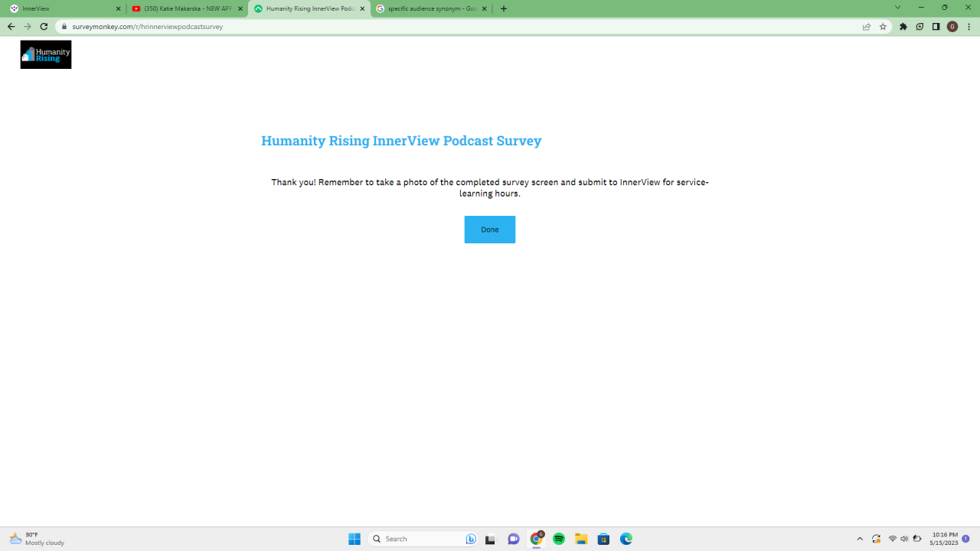Image resolution: width=980 pixels, height=551 pixels.
Task: Open Microsoft Store from the taskbar
Action: [x=603, y=539]
